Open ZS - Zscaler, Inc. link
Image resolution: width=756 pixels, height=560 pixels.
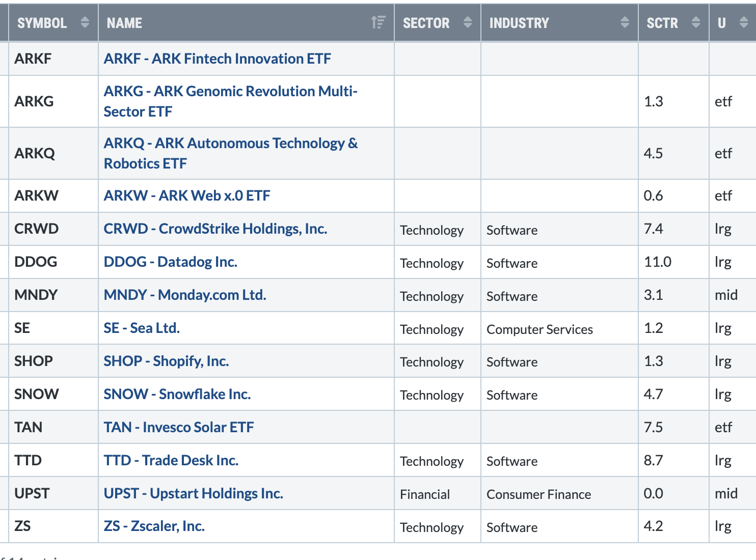(154, 526)
